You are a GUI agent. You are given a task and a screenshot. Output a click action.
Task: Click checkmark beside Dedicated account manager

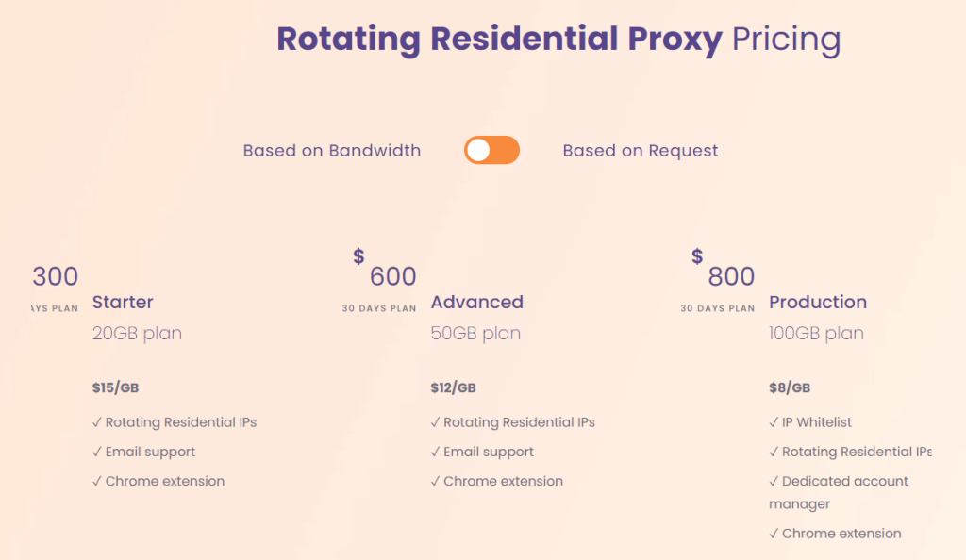[x=774, y=482]
